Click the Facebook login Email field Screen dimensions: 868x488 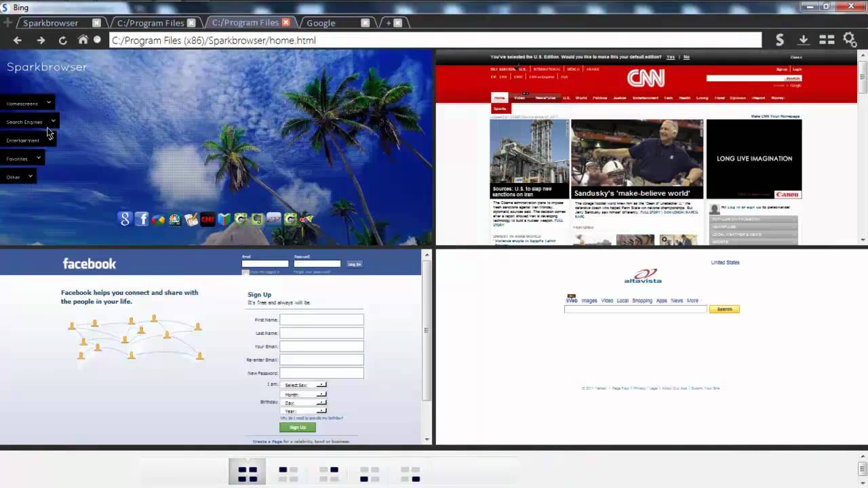tap(265, 264)
